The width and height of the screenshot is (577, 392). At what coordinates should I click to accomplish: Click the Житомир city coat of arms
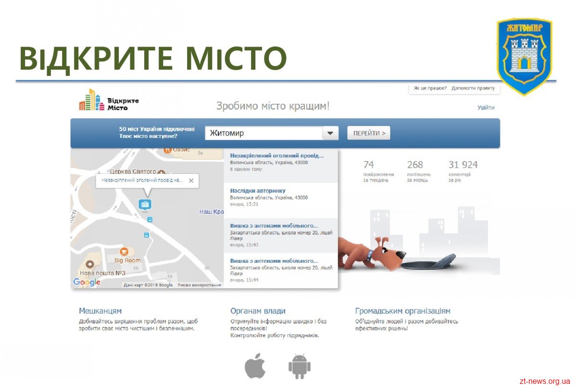pos(525,57)
